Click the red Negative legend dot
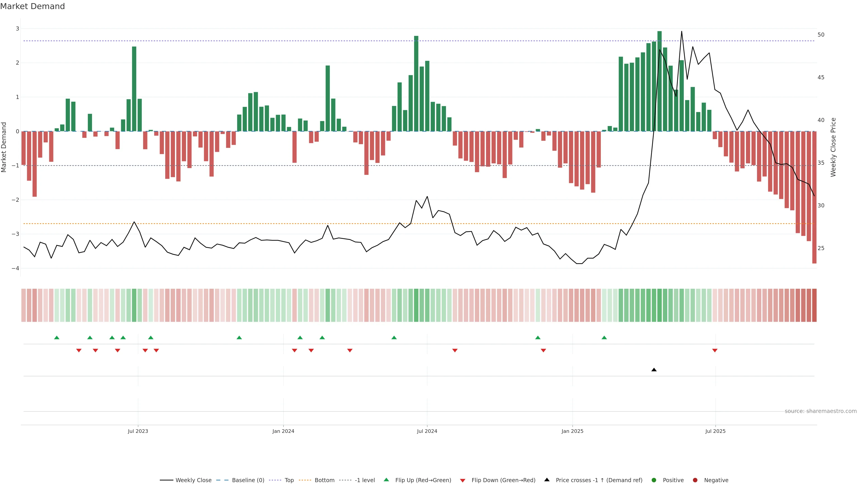This screenshot has width=868, height=488. 695,480
